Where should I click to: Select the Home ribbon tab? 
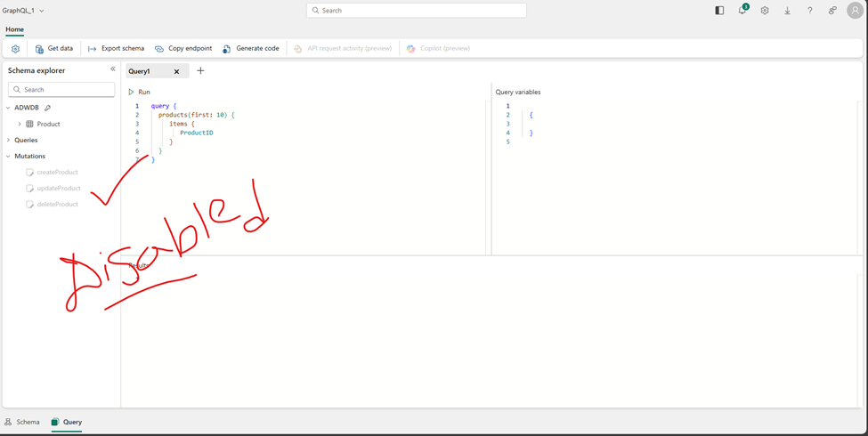point(14,29)
